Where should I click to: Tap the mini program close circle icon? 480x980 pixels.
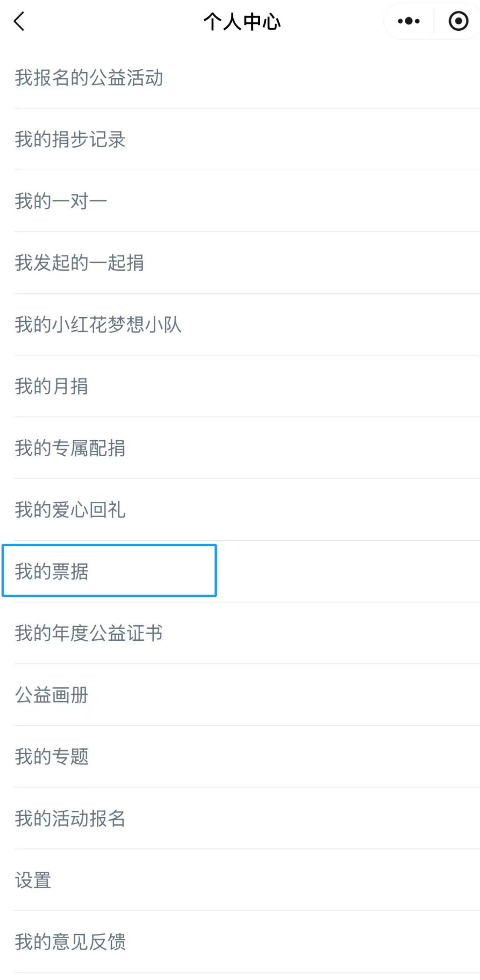(458, 21)
